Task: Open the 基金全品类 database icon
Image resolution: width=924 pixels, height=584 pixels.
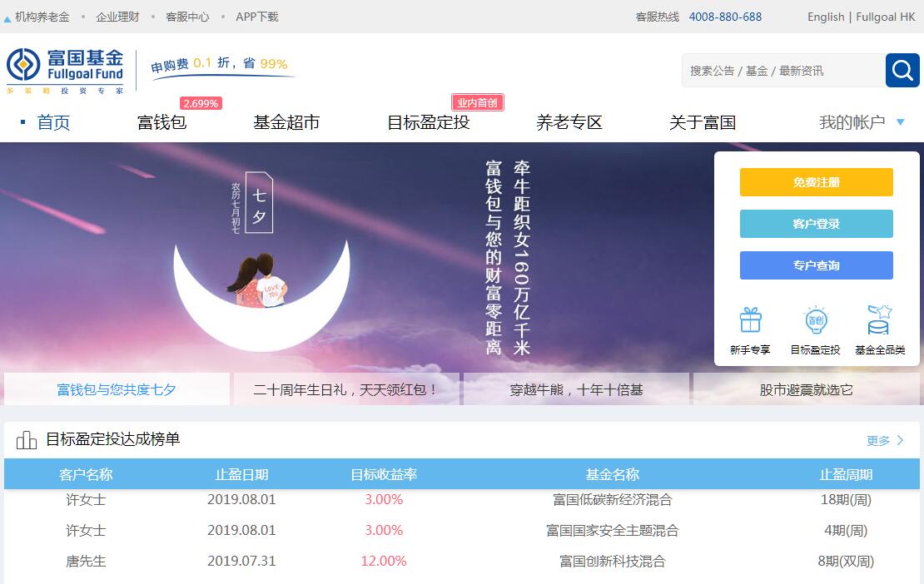Action: point(879,319)
